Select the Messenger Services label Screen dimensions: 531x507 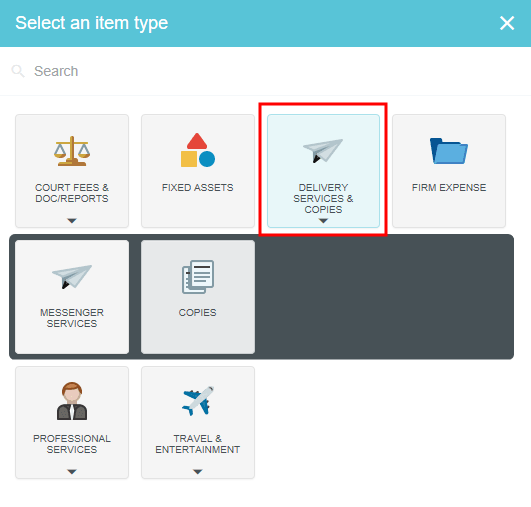(x=72, y=318)
